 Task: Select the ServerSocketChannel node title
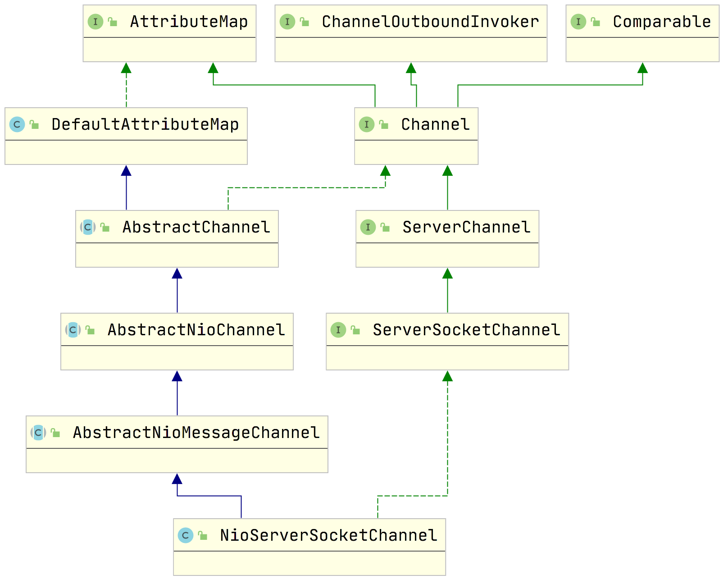pyautogui.click(x=467, y=330)
